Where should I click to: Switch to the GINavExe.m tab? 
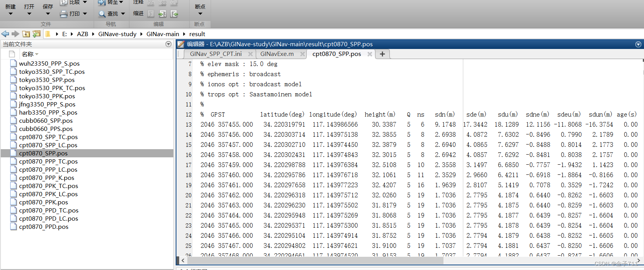pyautogui.click(x=277, y=54)
